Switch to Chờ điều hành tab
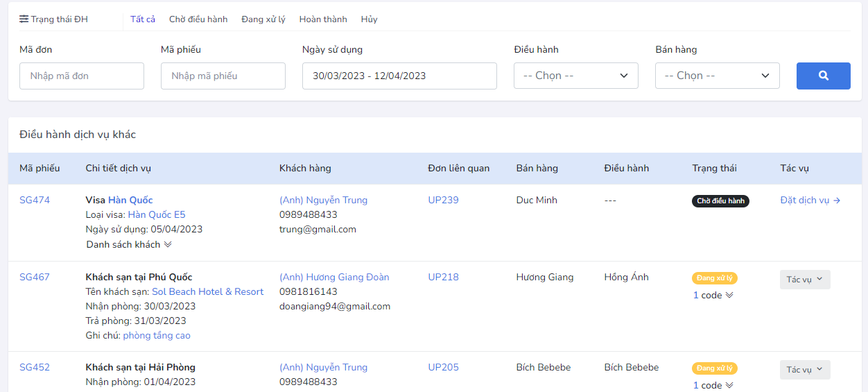The height and width of the screenshot is (392, 868). (198, 19)
